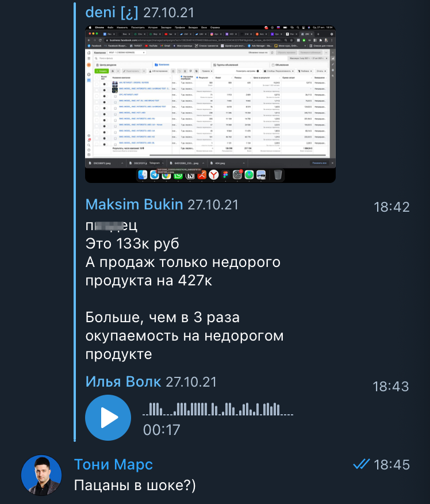Open Тони Марс profile avatar
The image size is (430, 504).
coord(41,475)
